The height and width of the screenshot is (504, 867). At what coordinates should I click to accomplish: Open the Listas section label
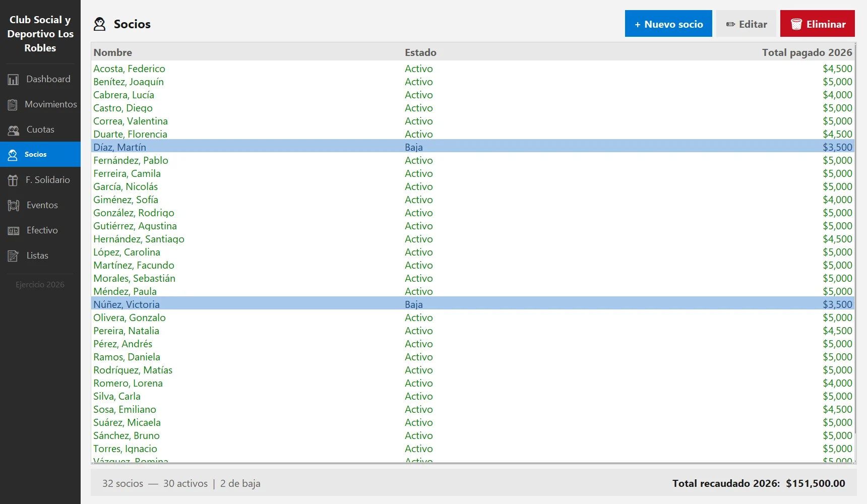pyautogui.click(x=37, y=256)
